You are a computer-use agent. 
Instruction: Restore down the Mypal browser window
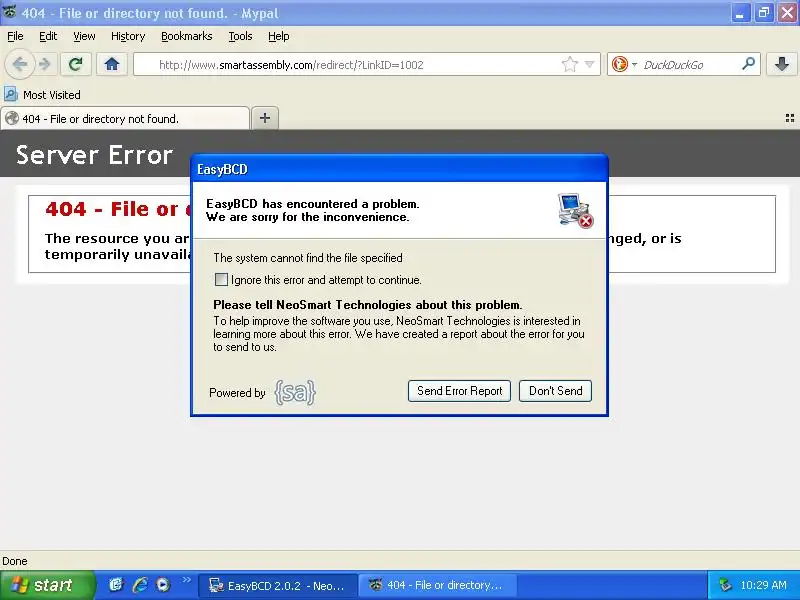point(764,13)
